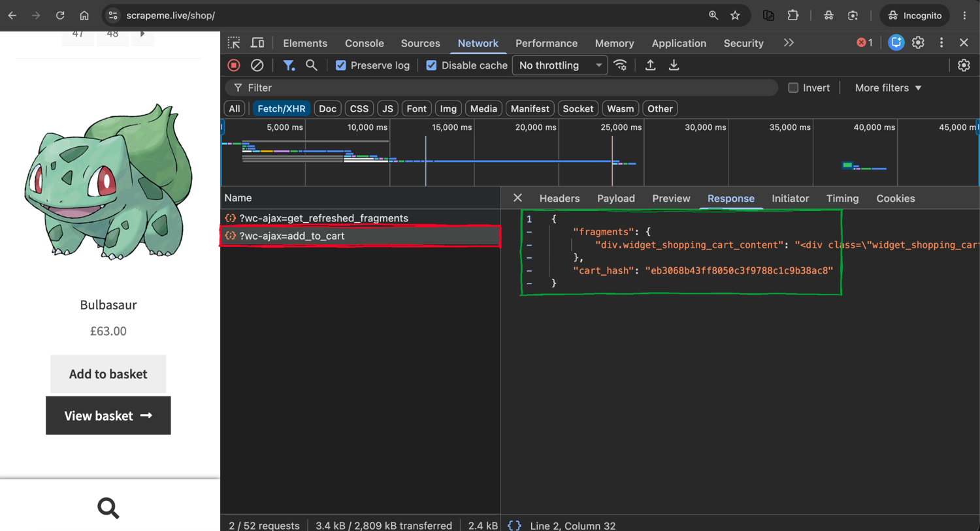The height and width of the screenshot is (531, 980).
Task: Click the browser forward arrow
Action: click(x=36, y=15)
